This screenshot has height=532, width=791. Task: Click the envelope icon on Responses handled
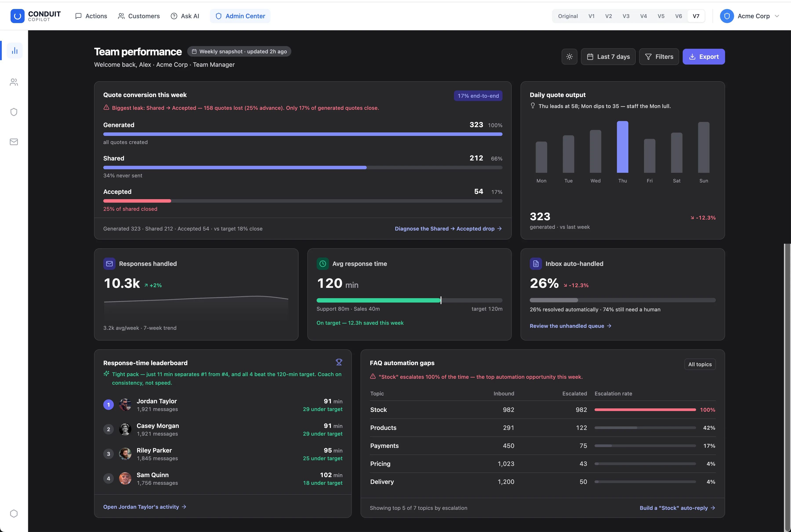pyautogui.click(x=109, y=264)
